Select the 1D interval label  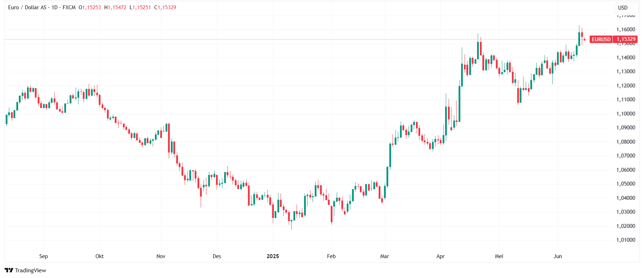[x=55, y=7]
